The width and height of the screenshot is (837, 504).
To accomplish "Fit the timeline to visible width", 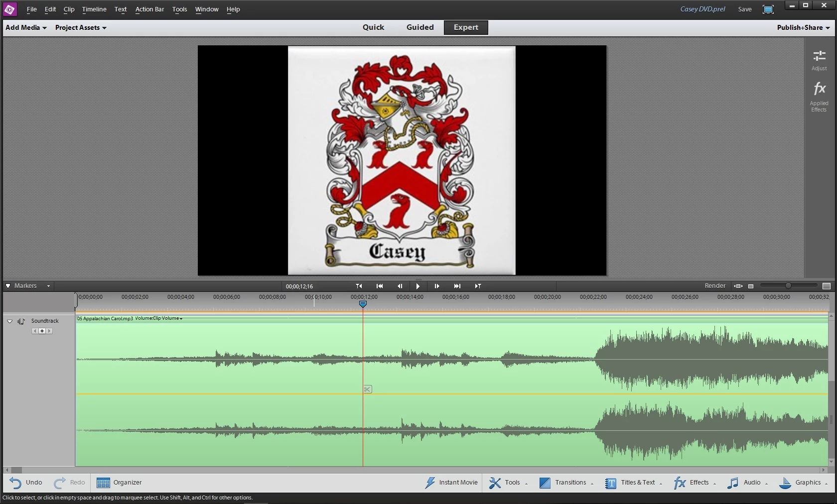I will coord(738,286).
